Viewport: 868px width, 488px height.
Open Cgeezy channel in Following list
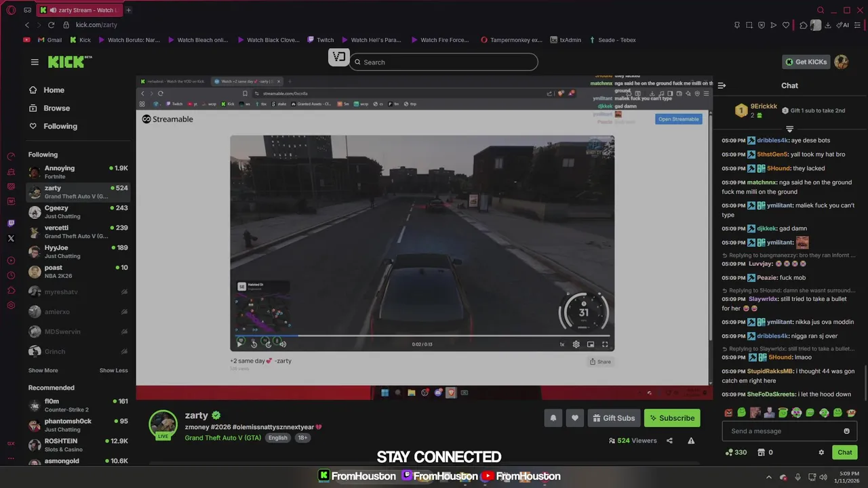point(78,212)
